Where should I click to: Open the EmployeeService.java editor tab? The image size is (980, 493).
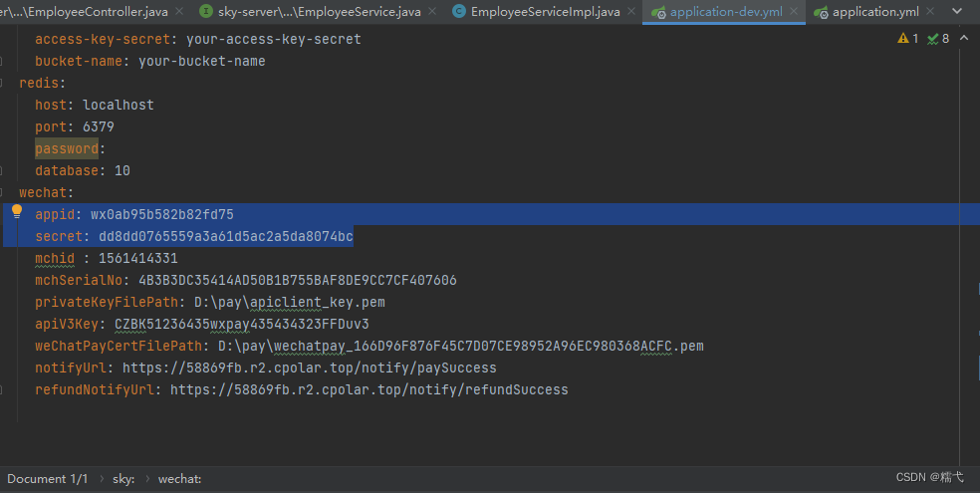point(320,11)
